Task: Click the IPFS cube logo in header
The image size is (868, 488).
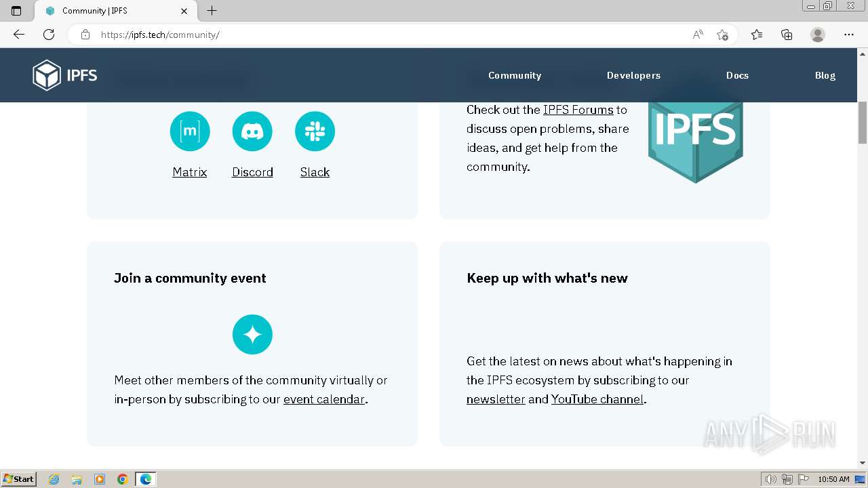Action: tap(65, 75)
